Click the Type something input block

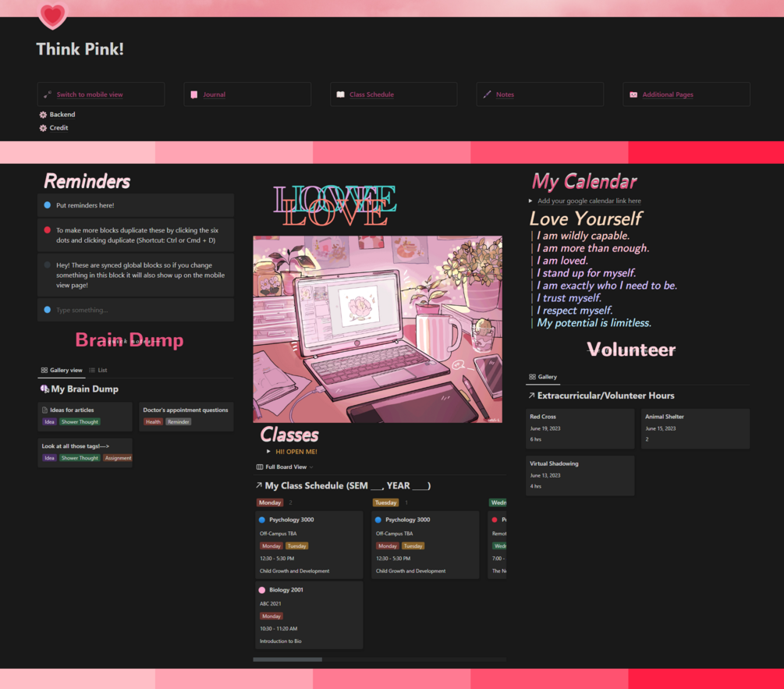pyautogui.click(x=136, y=310)
